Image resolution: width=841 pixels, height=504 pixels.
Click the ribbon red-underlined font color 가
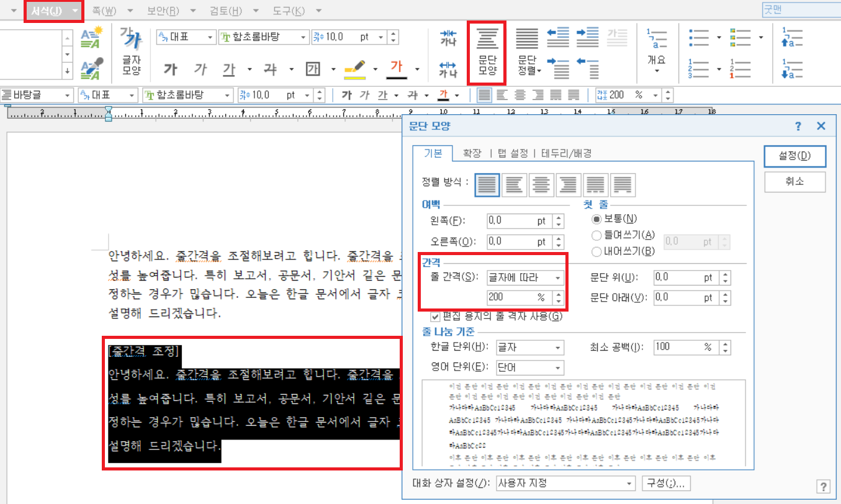tap(396, 70)
